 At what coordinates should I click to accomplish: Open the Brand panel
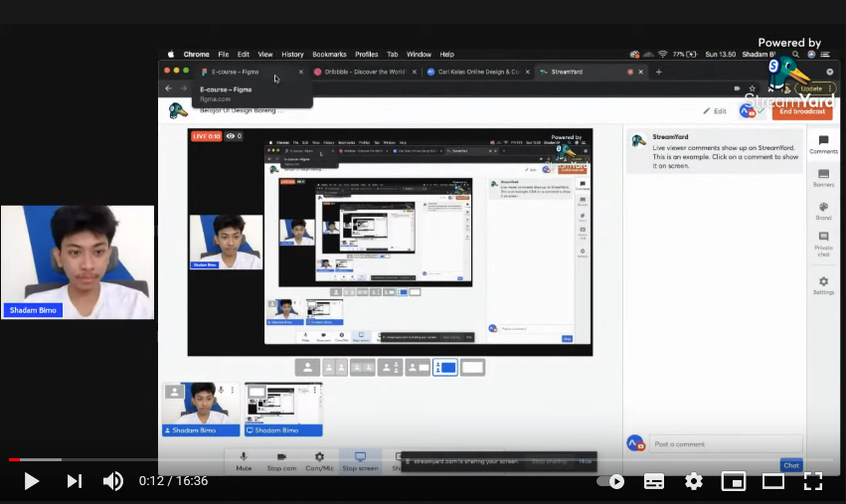823,211
